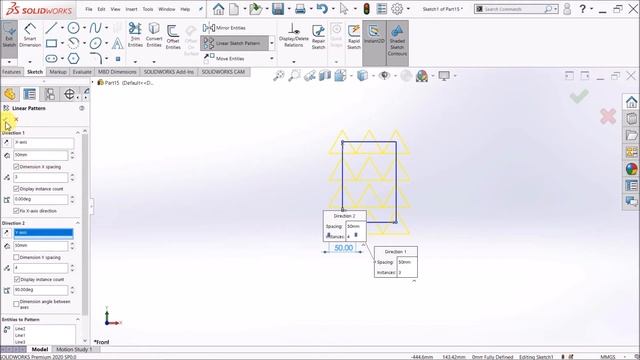The width and height of the screenshot is (640, 360).
Task: Toggle Dimension X spacing checkbox
Action: (16, 167)
